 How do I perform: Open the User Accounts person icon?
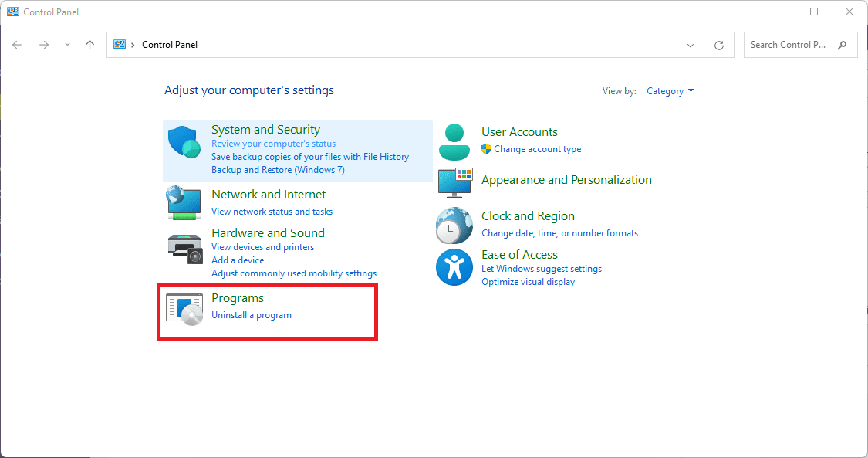pyautogui.click(x=454, y=142)
